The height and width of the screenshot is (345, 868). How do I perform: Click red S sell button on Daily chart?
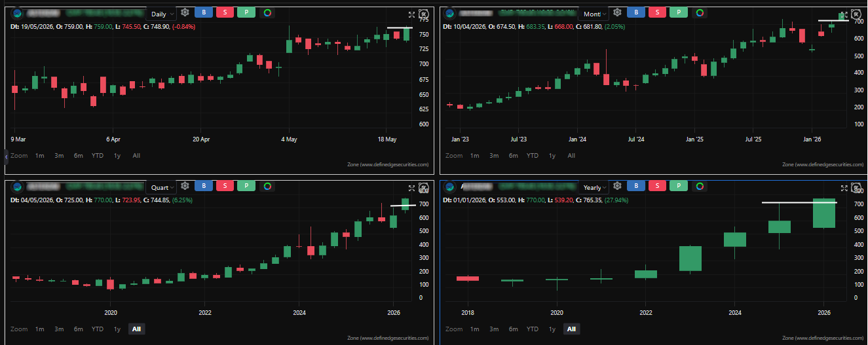[x=225, y=13]
